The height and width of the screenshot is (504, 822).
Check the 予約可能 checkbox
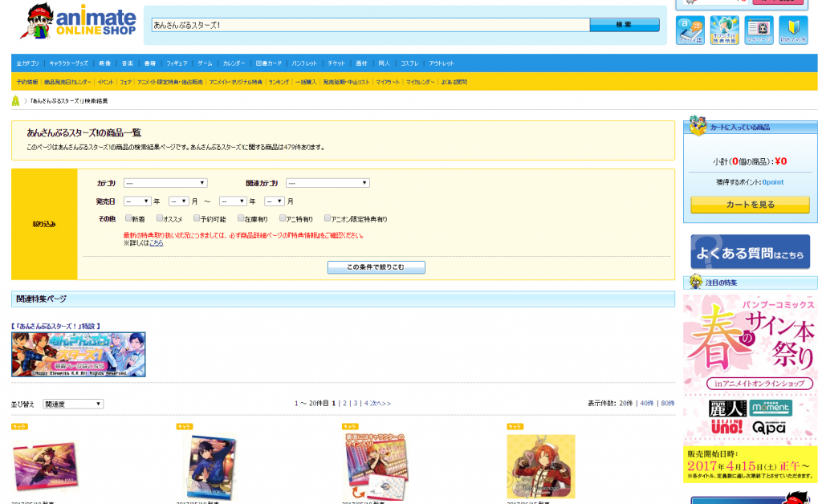pyautogui.click(x=196, y=218)
